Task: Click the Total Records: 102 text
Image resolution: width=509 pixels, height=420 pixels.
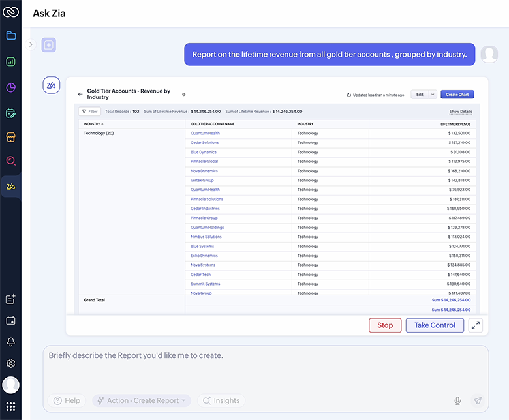Action: 122,112
